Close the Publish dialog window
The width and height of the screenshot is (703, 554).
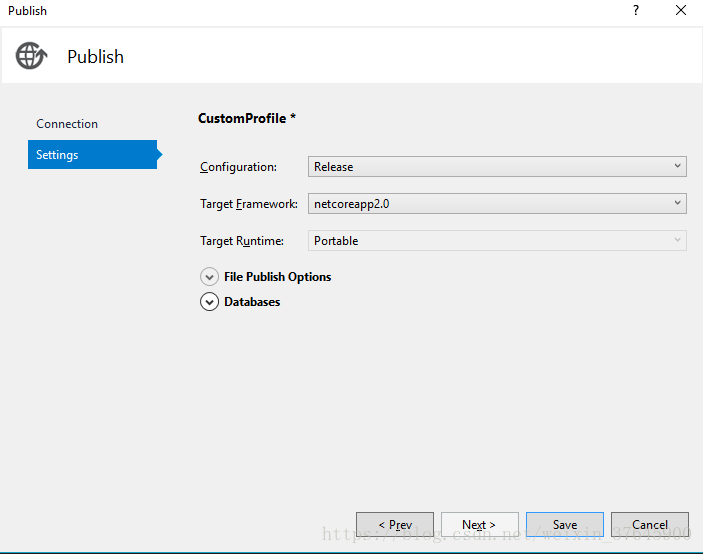pos(681,11)
